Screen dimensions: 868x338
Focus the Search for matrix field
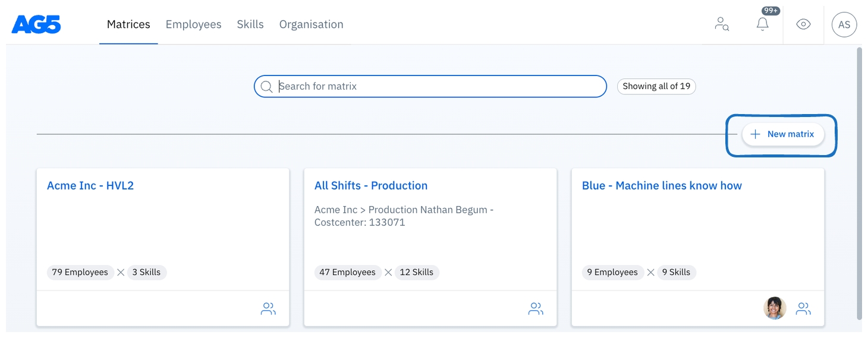pyautogui.click(x=437, y=86)
